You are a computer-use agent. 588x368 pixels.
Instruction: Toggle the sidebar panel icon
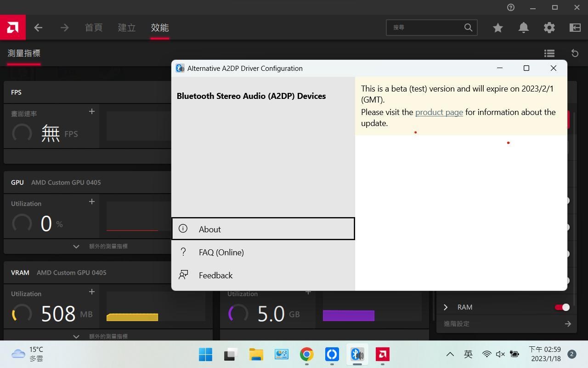pos(575,28)
